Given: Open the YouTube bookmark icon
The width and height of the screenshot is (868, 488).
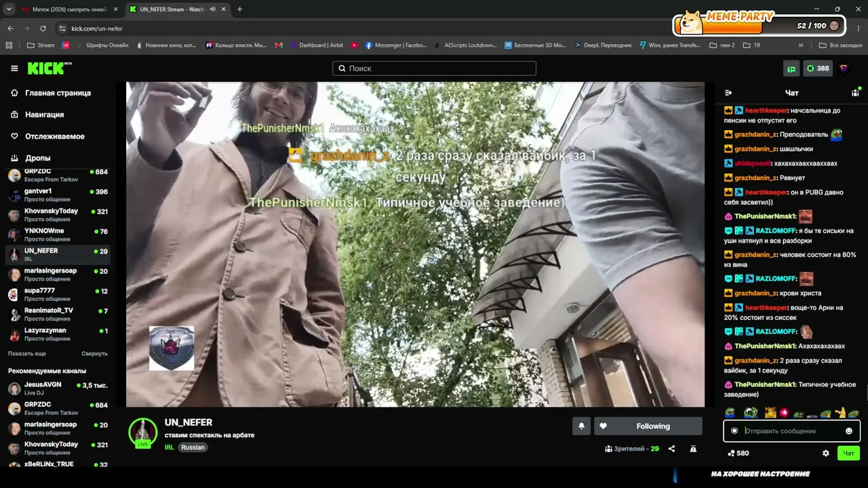Looking at the screenshot, I should click(355, 45).
